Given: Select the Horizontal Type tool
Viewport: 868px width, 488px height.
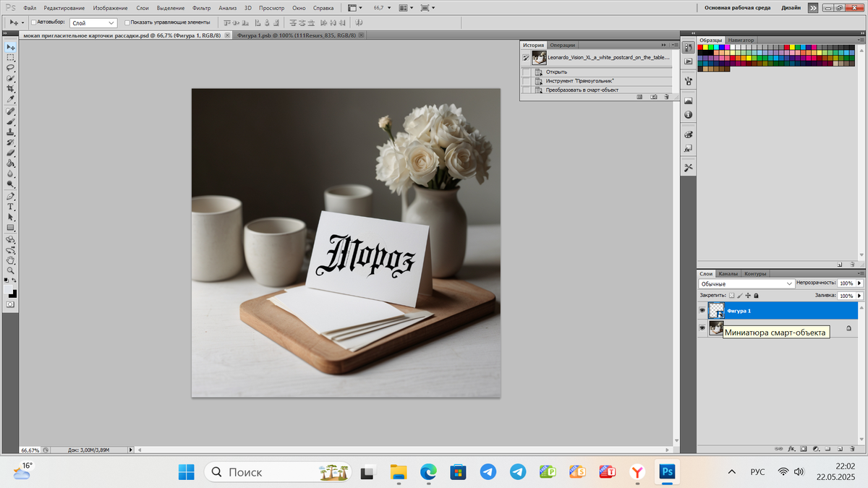Looking at the screenshot, I should 11,206.
